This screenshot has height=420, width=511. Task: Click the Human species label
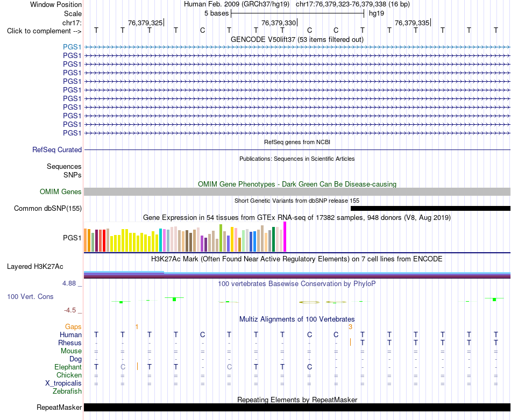(70, 334)
